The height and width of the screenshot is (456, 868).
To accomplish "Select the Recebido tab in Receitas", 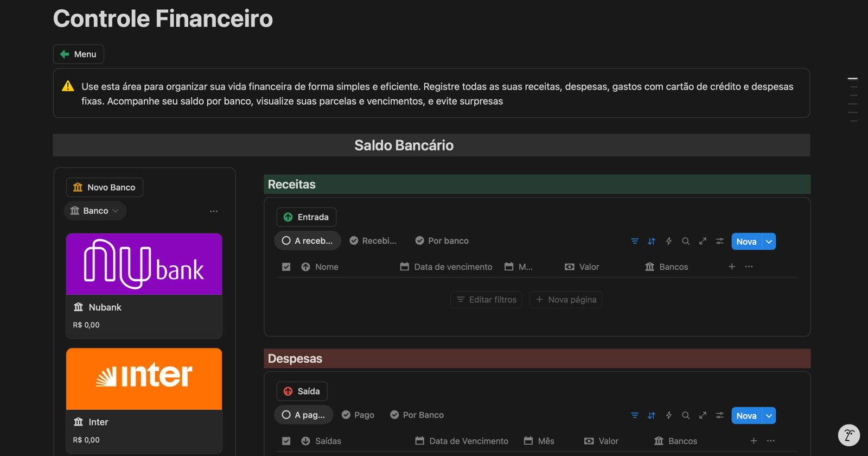I will pos(373,240).
